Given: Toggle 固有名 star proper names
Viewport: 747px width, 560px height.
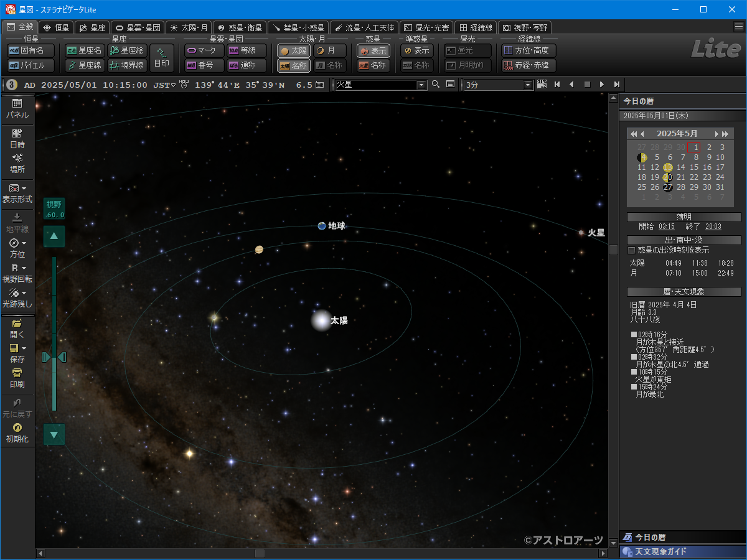Looking at the screenshot, I should point(31,50).
